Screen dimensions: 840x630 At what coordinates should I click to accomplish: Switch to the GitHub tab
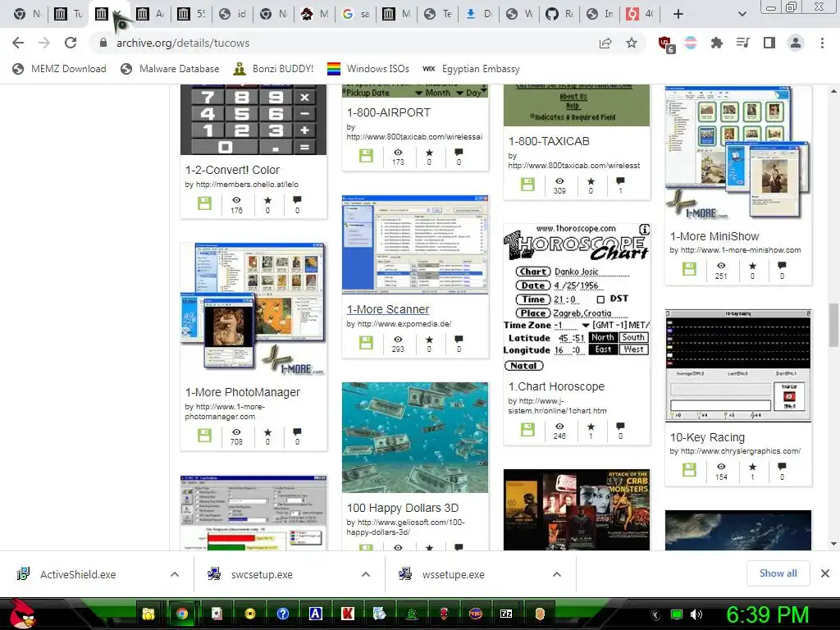[x=558, y=14]
